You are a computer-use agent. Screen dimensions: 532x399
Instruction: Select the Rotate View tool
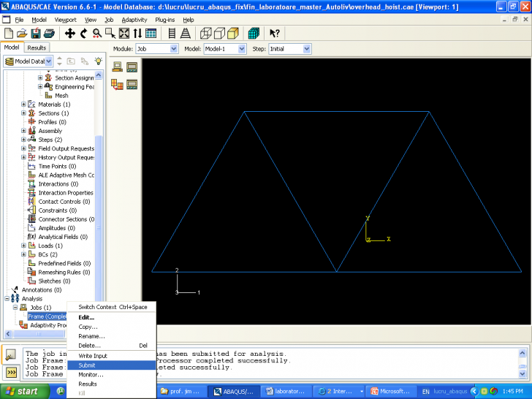coord(83,34)
